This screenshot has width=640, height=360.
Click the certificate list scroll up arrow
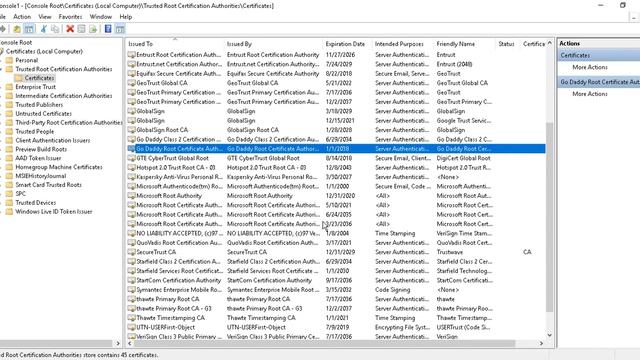(549, 43)
